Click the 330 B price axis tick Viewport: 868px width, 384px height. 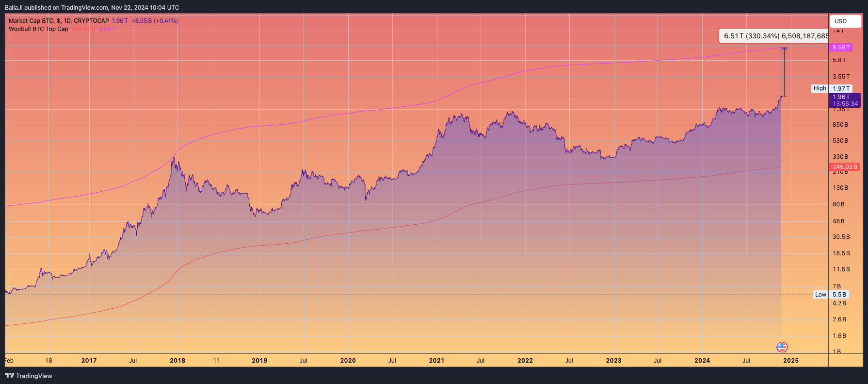pos(840,157)
